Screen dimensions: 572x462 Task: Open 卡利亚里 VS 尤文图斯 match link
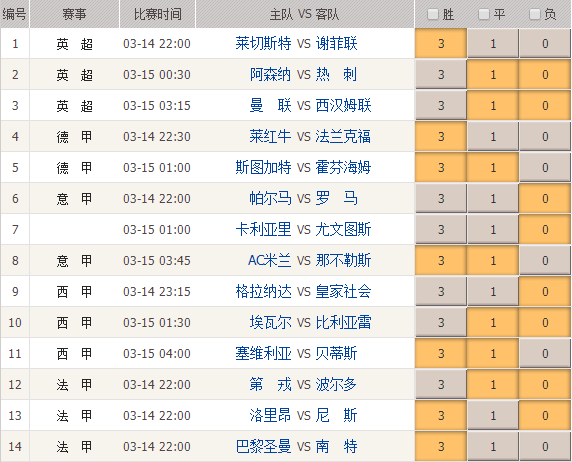point(303,230)
